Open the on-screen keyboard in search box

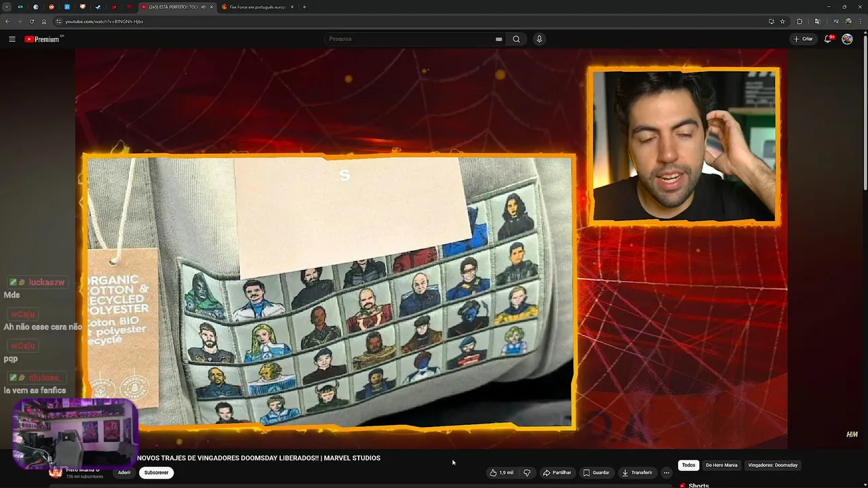click(499, 39)
